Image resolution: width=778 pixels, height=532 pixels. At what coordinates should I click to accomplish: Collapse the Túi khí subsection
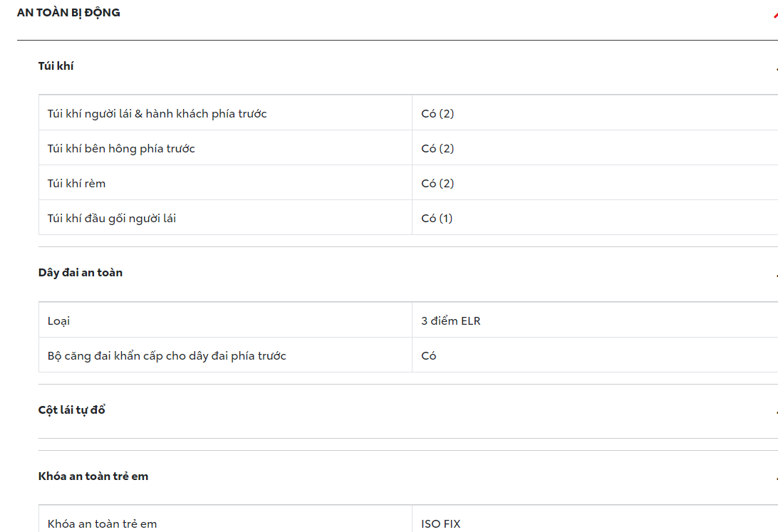[56, 66]
